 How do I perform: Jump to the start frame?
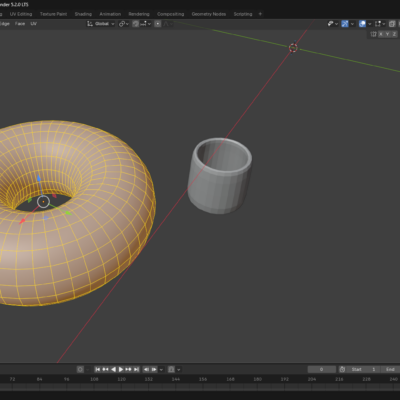[x=98, y=369]
